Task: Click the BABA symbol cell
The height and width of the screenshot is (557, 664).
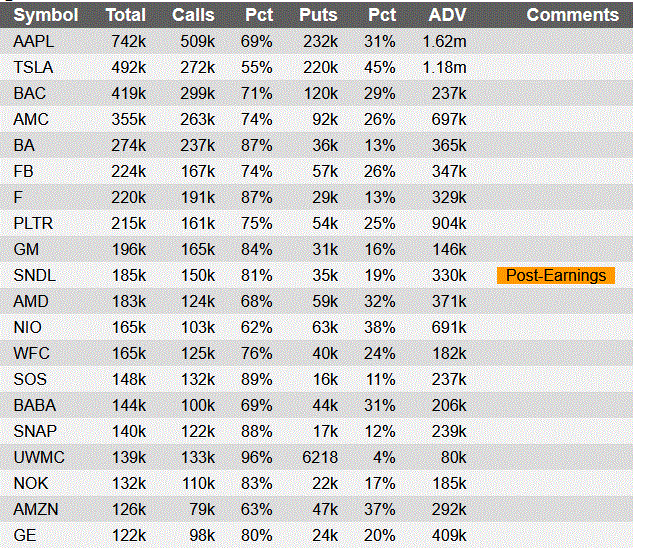Action: coord(35,405)
